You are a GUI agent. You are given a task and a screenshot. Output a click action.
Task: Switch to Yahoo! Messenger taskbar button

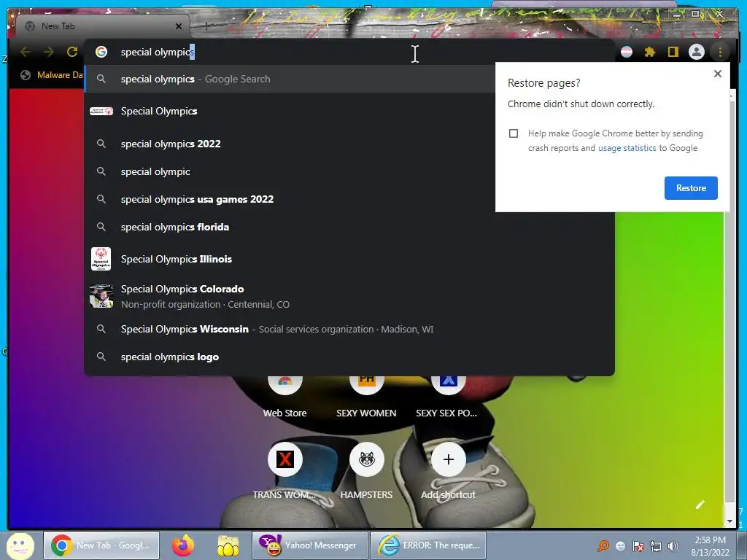pos(309,545)
